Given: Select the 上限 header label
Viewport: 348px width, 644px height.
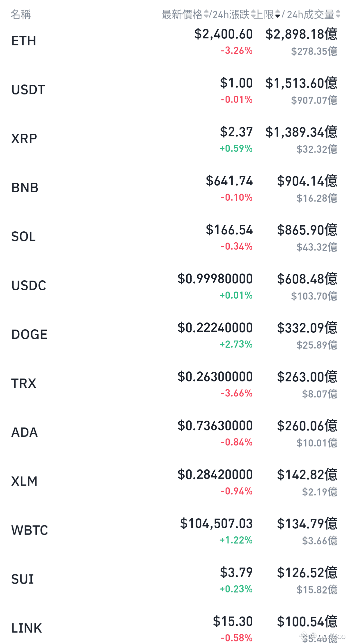Looking at the screenshot, I should tap(265, 14).
